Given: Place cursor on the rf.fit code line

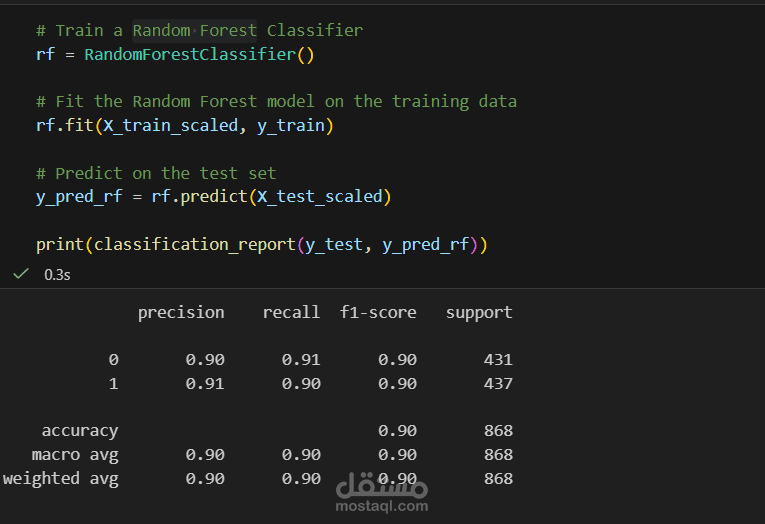Looking at the screenshot, I should point(185,125).
